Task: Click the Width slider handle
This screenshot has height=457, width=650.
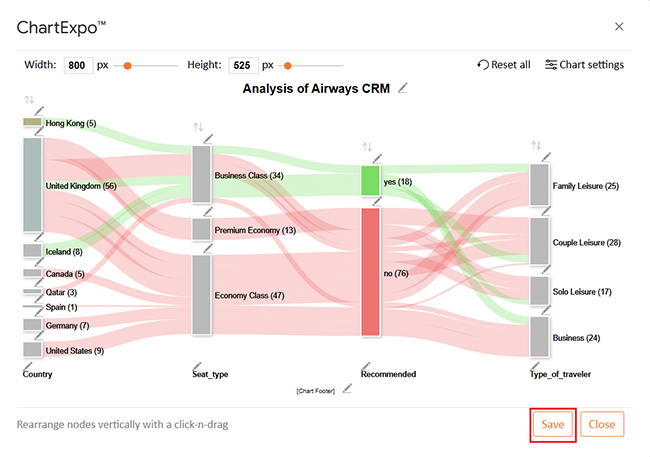Action: click(x=127, y=65)
